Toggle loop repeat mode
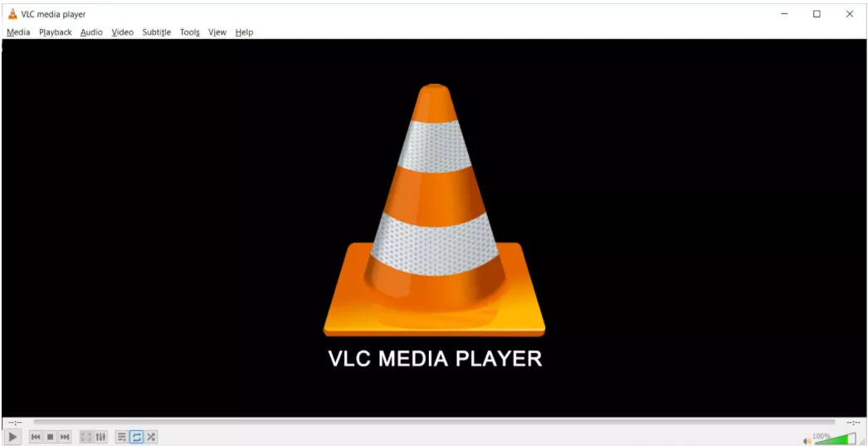This screenshot has height=446, width=868. (x=136, y=437)
